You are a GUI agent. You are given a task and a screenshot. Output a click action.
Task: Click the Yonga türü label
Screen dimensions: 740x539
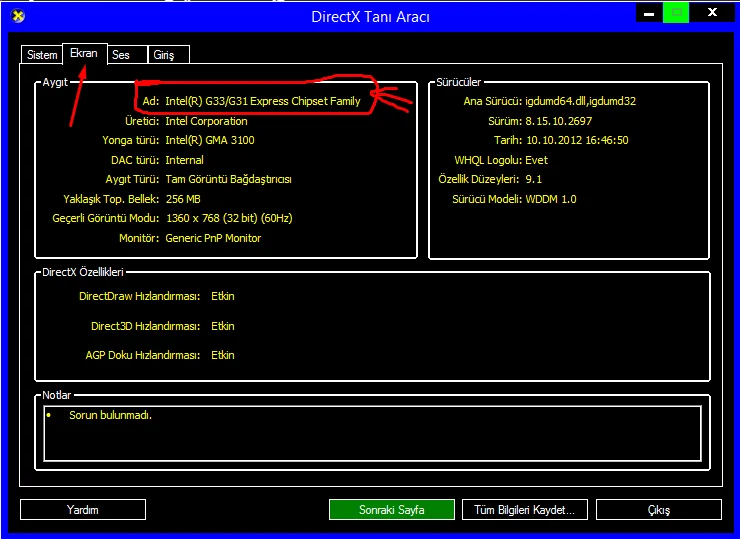coord(131,140)
